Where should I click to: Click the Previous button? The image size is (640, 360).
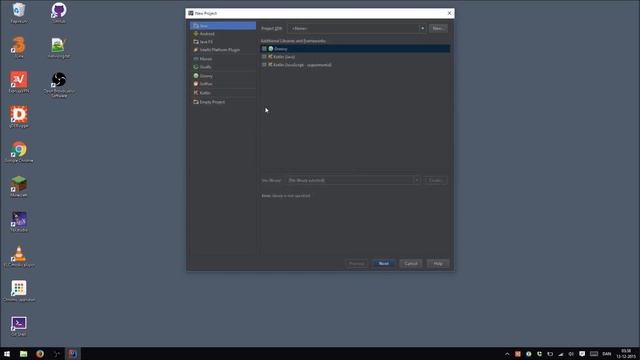[x=356, y=264]
